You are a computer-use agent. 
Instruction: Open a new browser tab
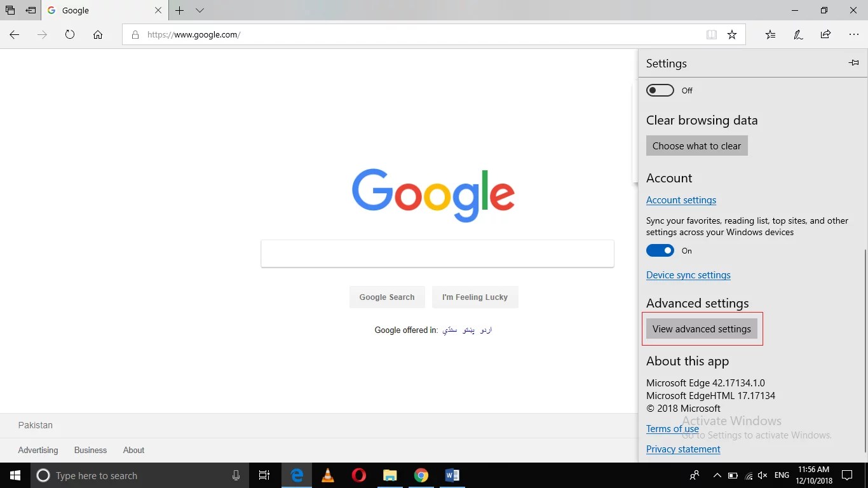coord(179,10)
